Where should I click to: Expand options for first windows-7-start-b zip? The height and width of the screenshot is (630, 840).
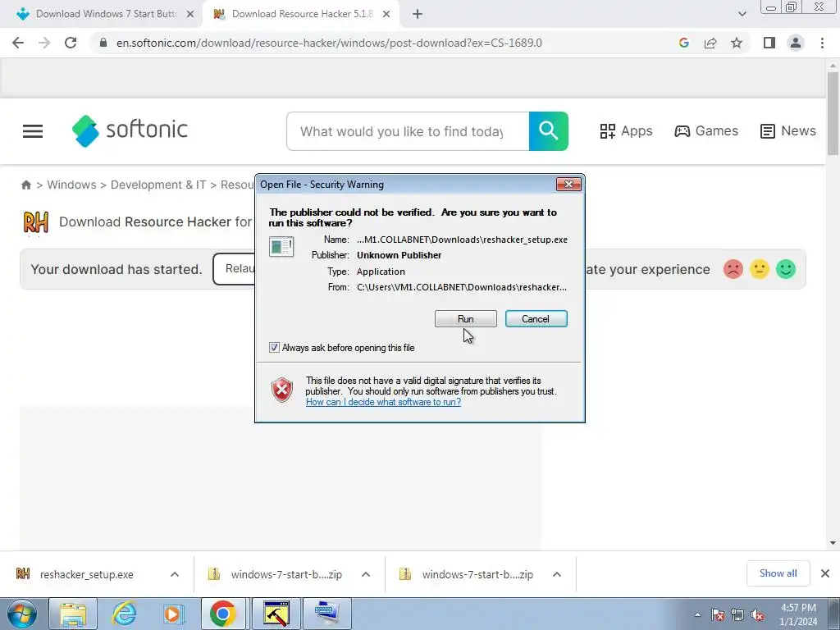click(366, 574)
